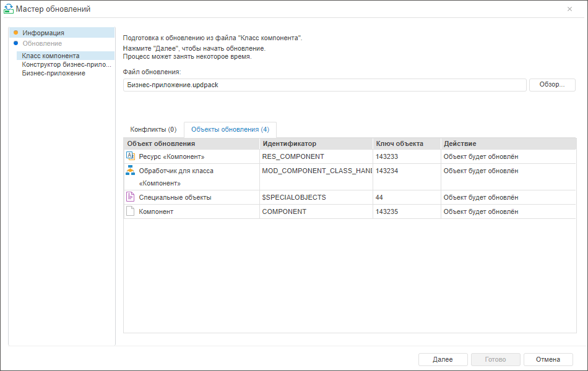588x371 pixels.
Task: Click the Специальные объекты document icon
Action: pyautogui.click(x=130, y=197)
